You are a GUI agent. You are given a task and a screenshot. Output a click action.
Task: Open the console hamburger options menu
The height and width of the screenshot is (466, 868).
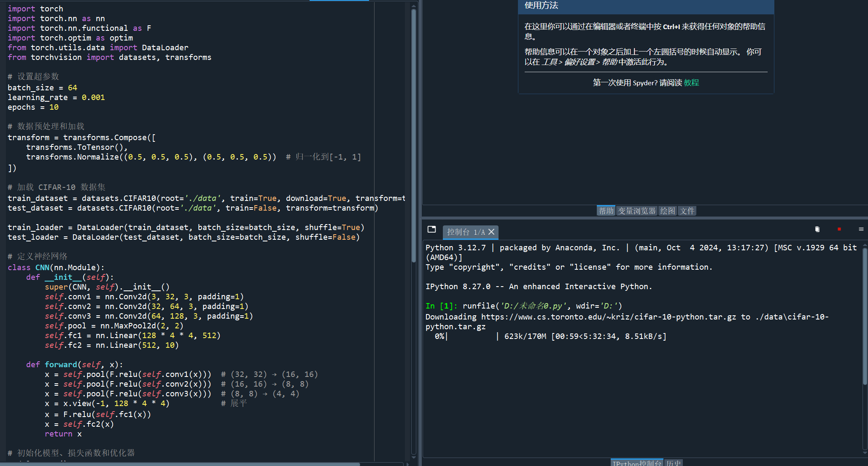[861, 229]
